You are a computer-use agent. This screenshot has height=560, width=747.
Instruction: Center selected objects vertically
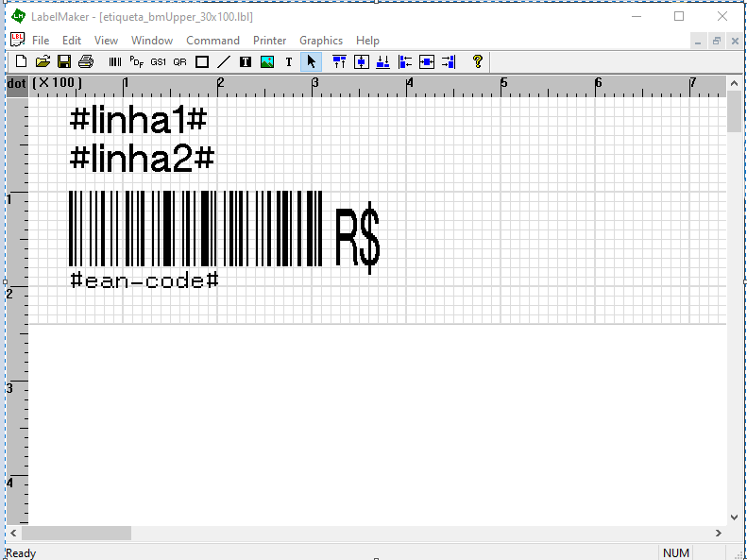click(362, 62)
